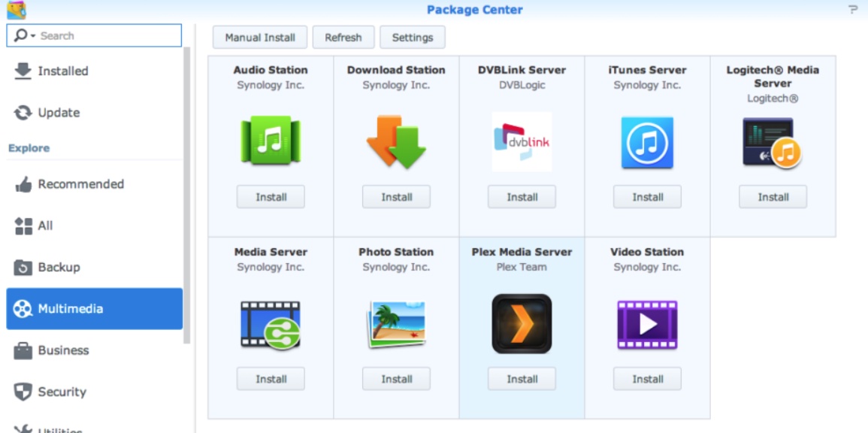Click the Video Station title text
Viewport: 868px width, 433px height.
647,252
